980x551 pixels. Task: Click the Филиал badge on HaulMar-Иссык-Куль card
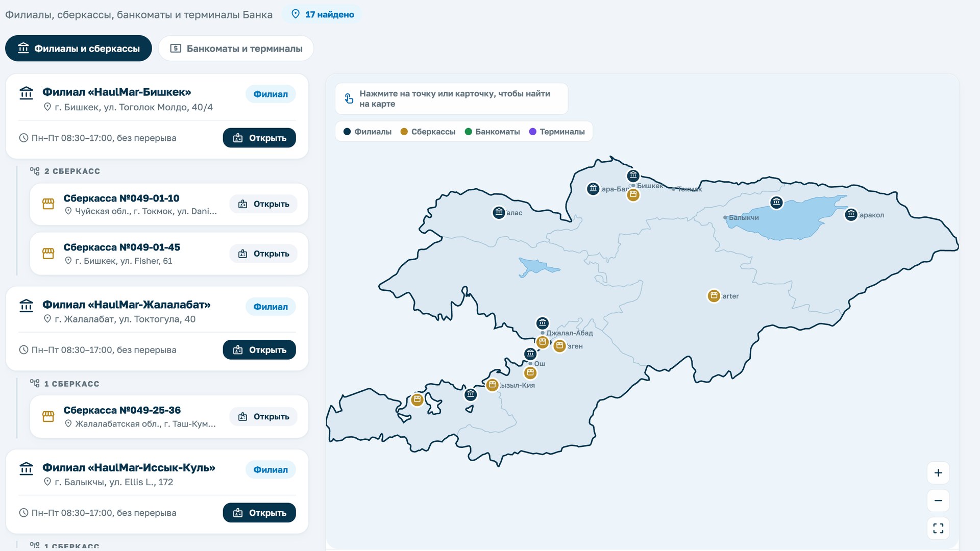(x=271, y=469)
